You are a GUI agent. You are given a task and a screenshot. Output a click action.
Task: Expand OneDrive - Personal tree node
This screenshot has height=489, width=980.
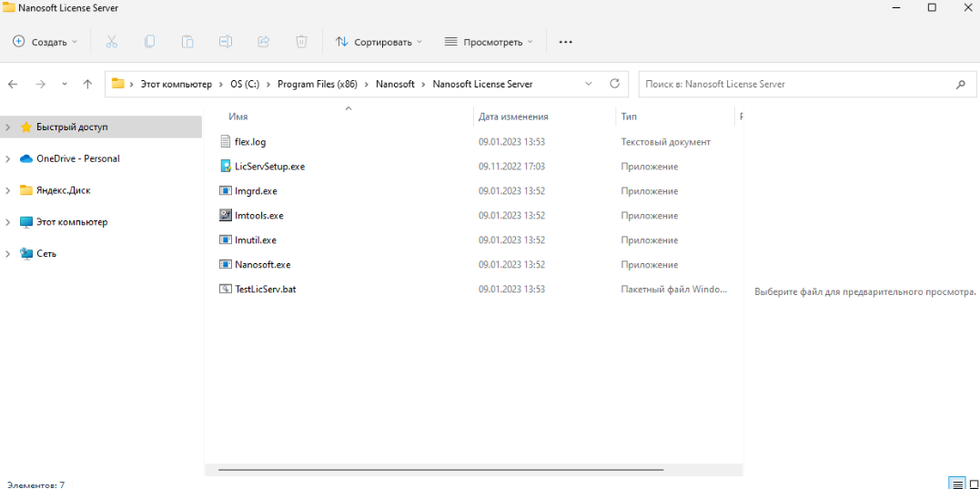7,158
